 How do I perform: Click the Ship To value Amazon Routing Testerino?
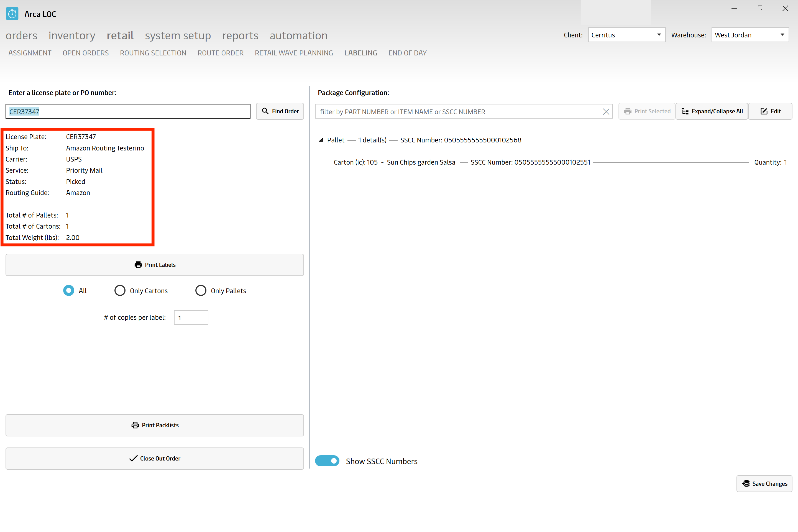pyautogui.click(x=105, y=148)
